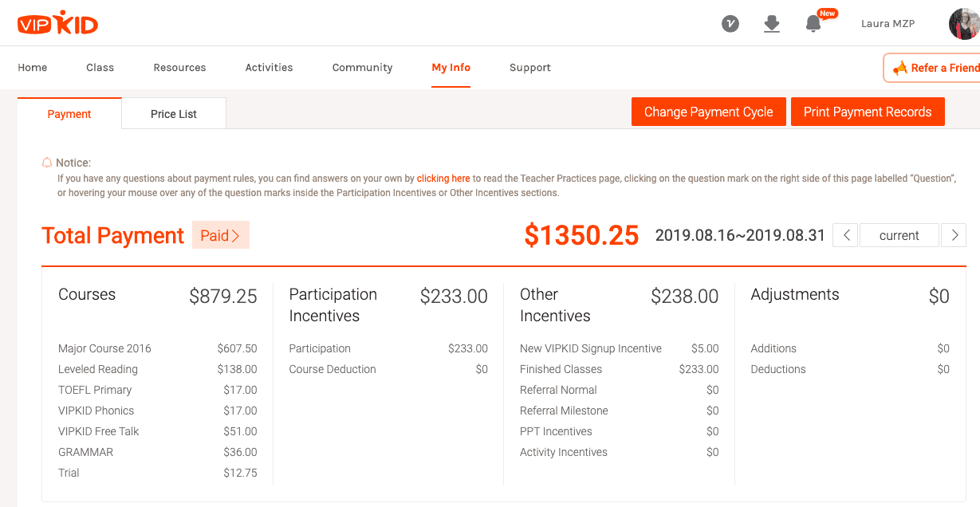Click the 2019.08.16~2019.08.31 date range
This screenshot has height=507, width=980.
click(x=740, y=235)
